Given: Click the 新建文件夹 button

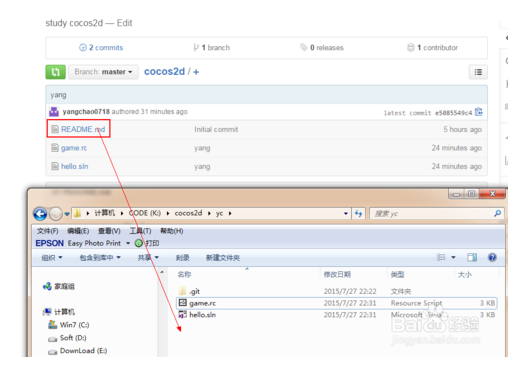Looking at the screenshot, I should click(x=223, y=258).
